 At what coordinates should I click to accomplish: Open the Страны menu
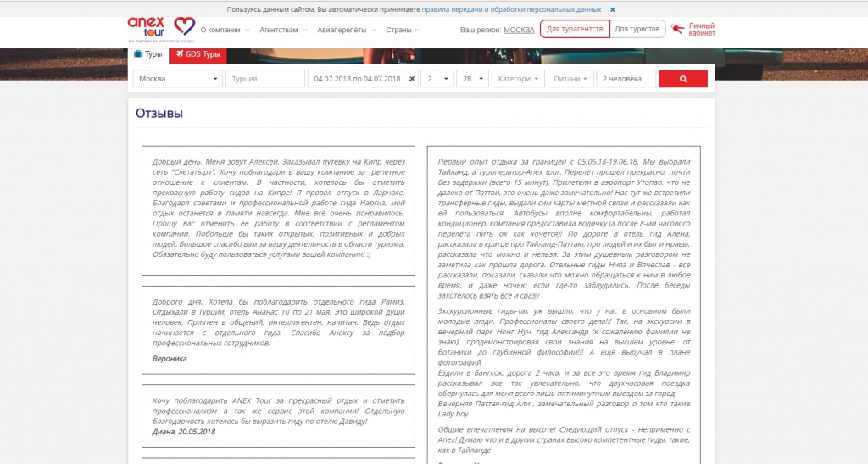[x=402, y=30]
